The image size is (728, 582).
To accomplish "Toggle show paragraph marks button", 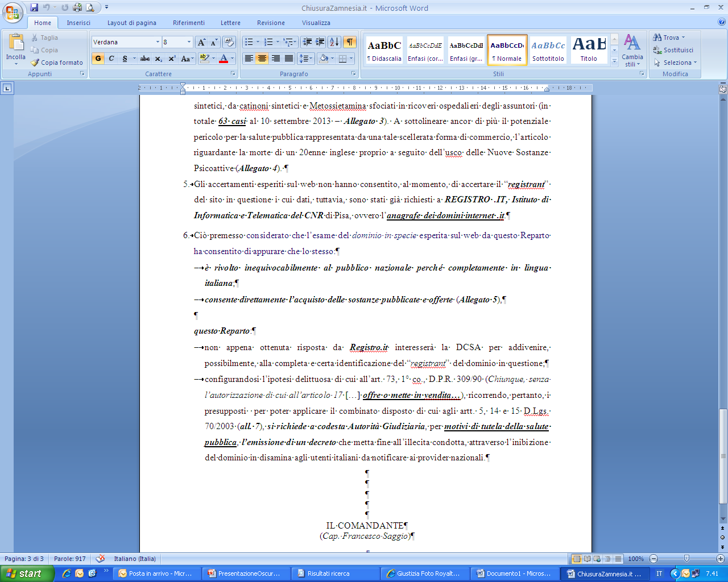I will [350, 42].
